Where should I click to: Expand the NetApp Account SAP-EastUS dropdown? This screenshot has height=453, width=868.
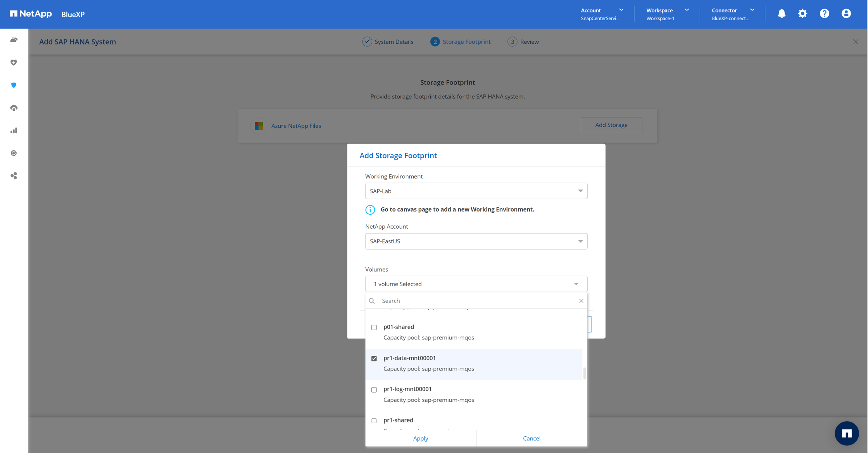pyautogui.click(x=476, y=241)
